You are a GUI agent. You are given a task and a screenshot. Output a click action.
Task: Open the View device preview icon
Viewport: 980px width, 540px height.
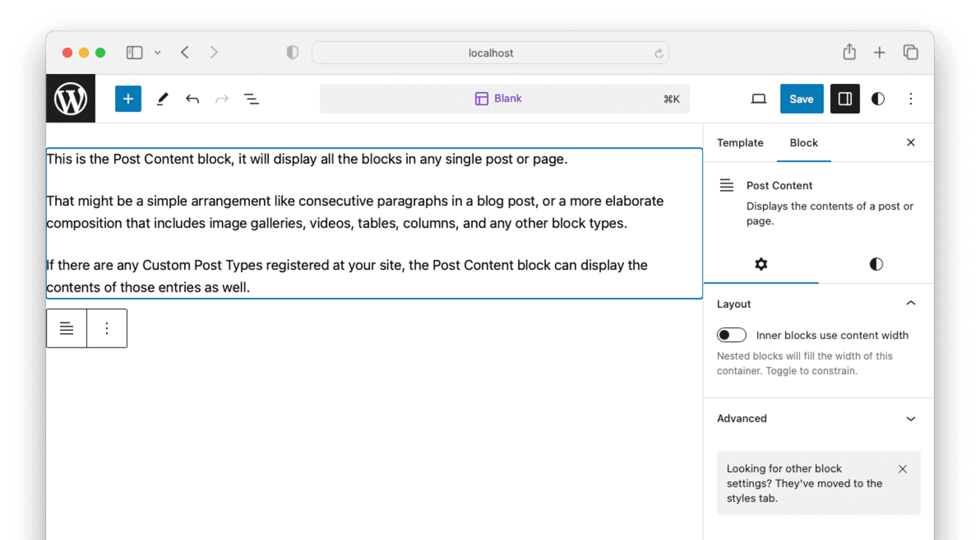click(x=758, y=99)
